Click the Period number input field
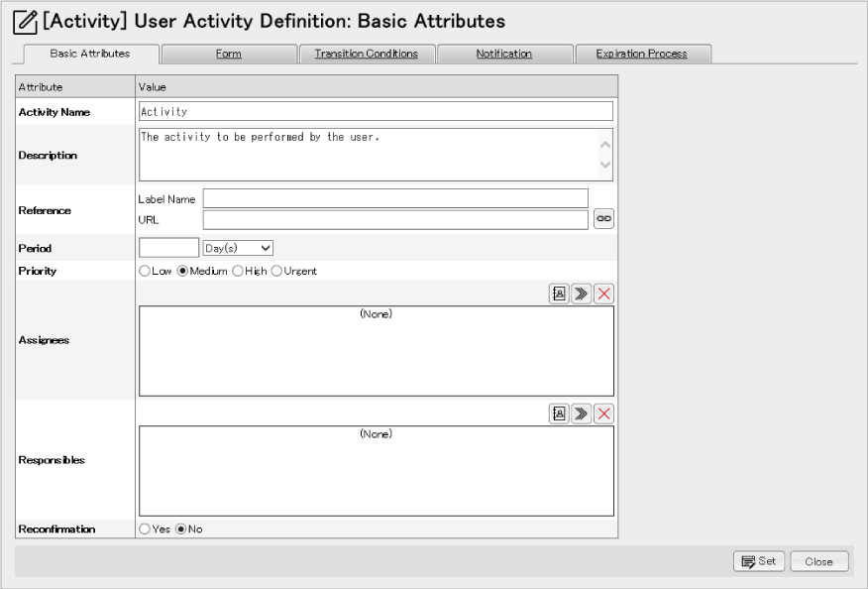The width and height of the screenshot is (868, 589). click(168, 248)
